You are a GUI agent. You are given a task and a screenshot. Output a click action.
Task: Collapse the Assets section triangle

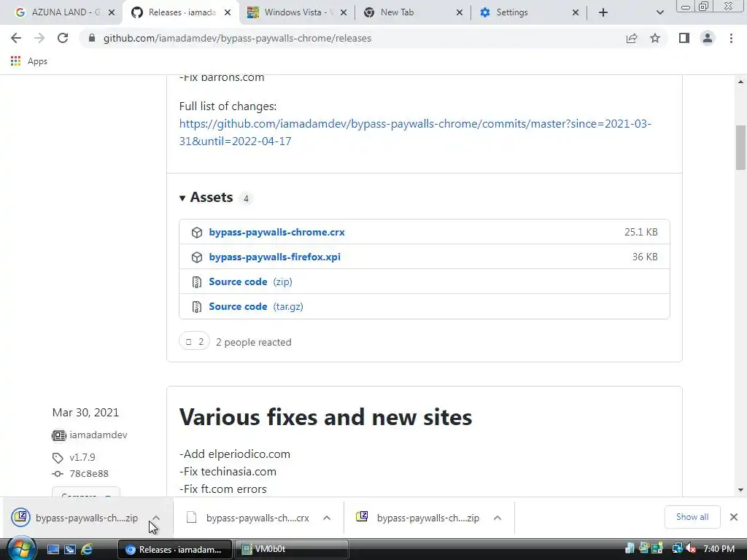(x=182, y=198)
